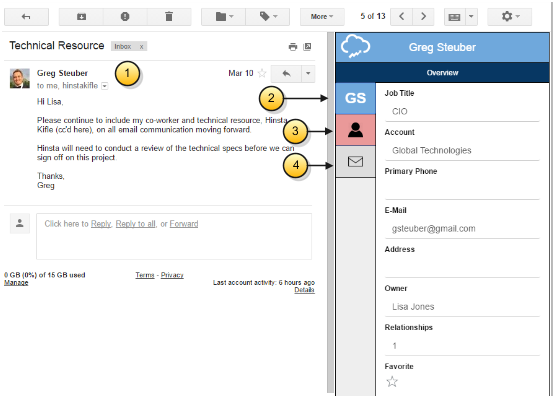555x398 pixels.
Task: Expand input tools options arrow
Action: 471,17
